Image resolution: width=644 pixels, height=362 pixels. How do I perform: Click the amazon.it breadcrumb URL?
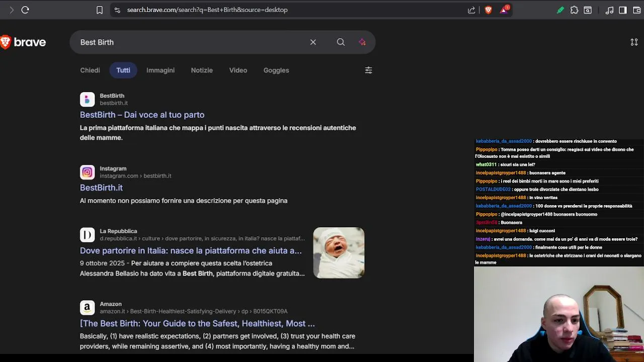(194, 311)
